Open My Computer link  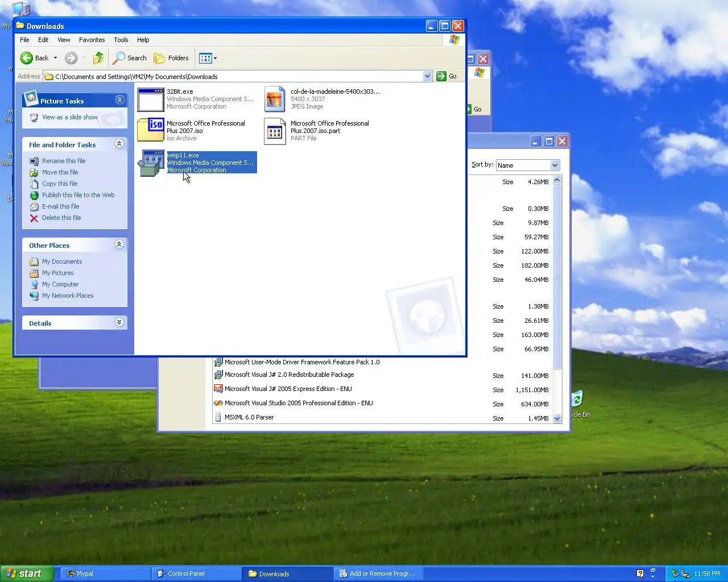coord(60,284)
